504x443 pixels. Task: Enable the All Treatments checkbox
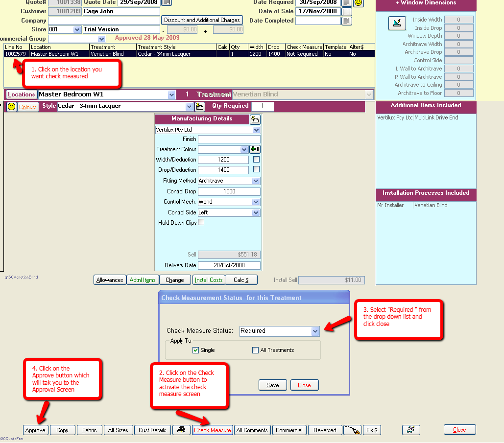coord(255,350)
